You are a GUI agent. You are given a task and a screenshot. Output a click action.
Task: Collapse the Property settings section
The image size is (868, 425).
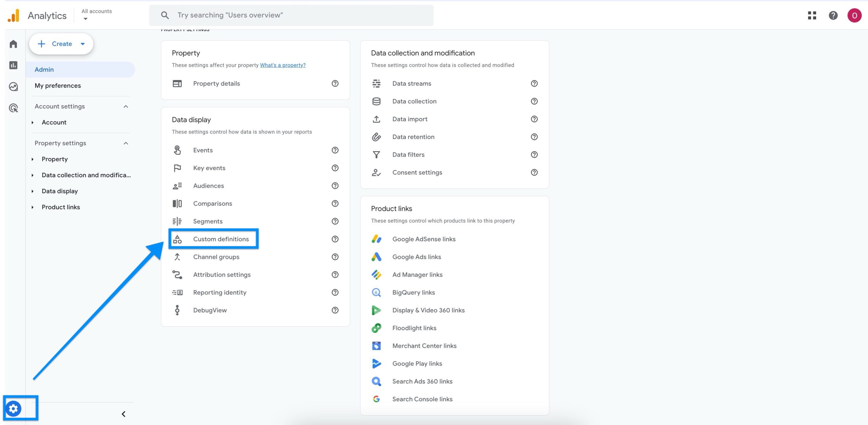(x=126, y=143)
